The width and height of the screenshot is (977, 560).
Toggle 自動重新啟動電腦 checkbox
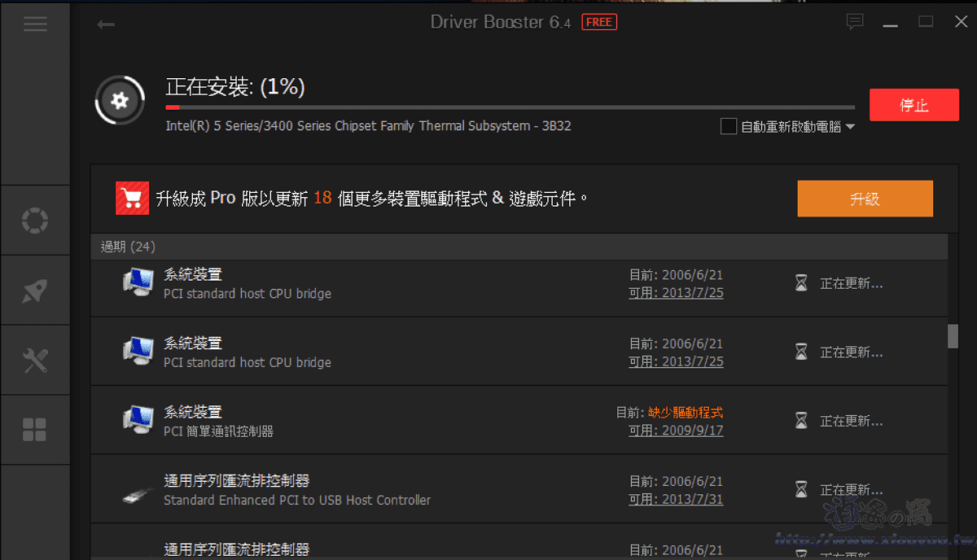(x=729, y=127)
